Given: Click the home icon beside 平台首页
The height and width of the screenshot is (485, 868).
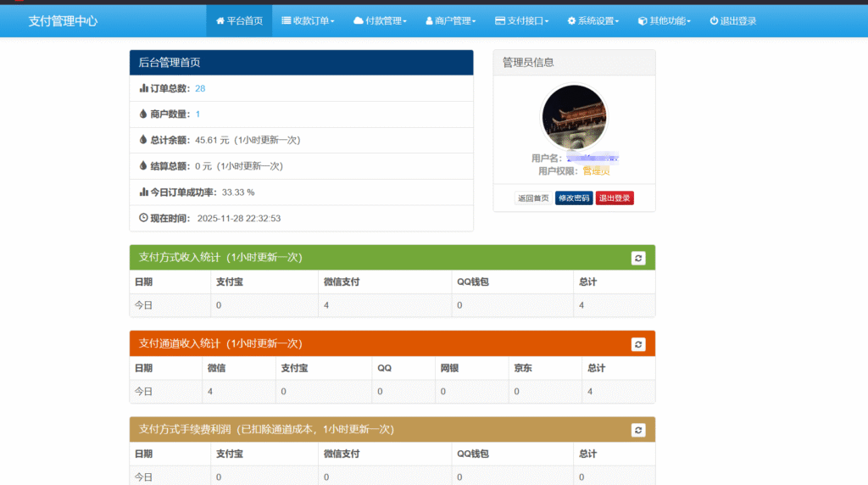Looking at the screenshot, I should click(x=220, y=20).
